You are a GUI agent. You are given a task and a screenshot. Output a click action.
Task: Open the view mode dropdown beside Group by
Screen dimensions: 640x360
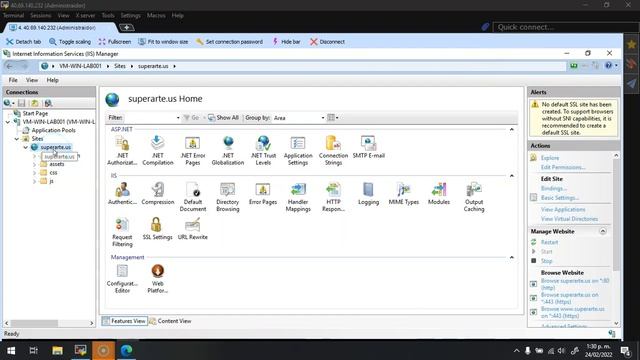coord(333,118)
